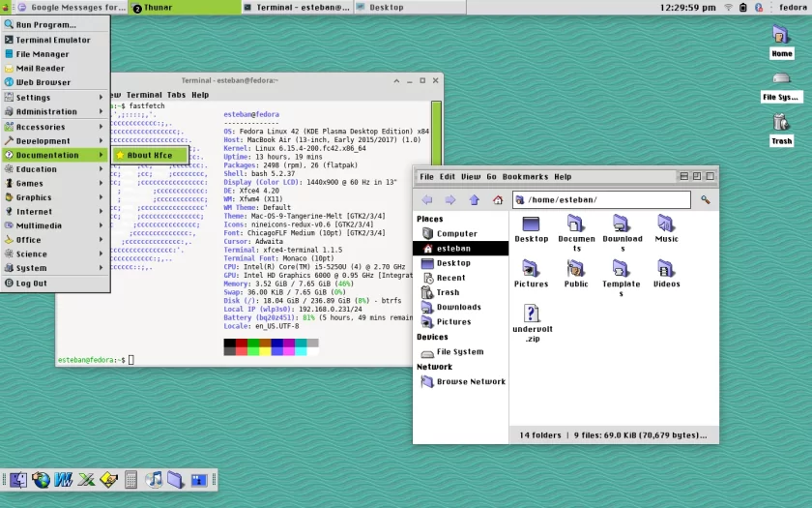Select File System under Devices in Thunar
Image resolution: width=812 pixels, height=508 pixels.
click(460, 352)
